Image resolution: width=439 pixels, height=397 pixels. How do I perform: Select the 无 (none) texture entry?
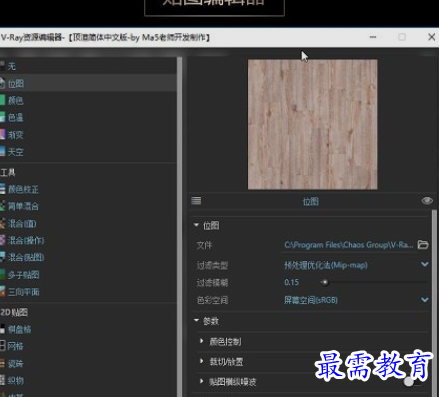87,66
